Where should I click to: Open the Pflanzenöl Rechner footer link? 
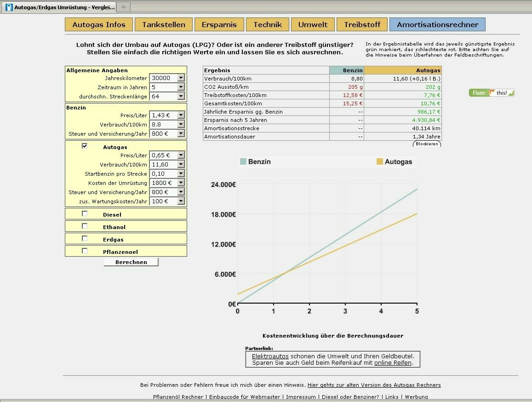click(178, 397)
